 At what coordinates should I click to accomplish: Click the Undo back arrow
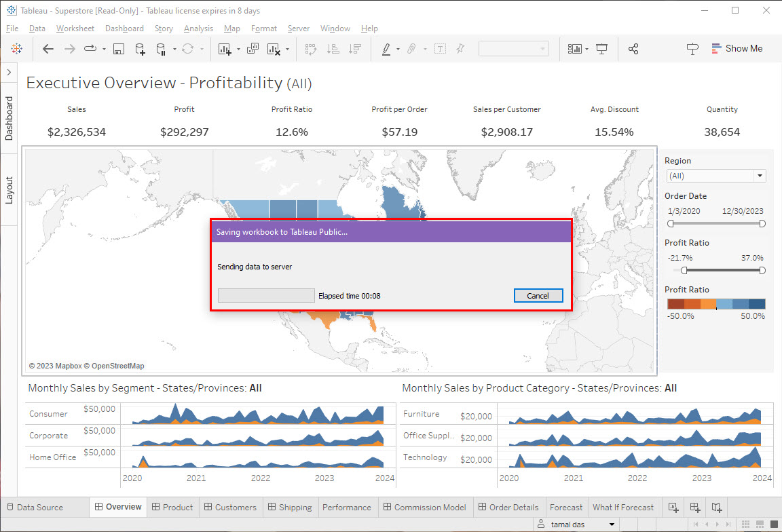48,49
